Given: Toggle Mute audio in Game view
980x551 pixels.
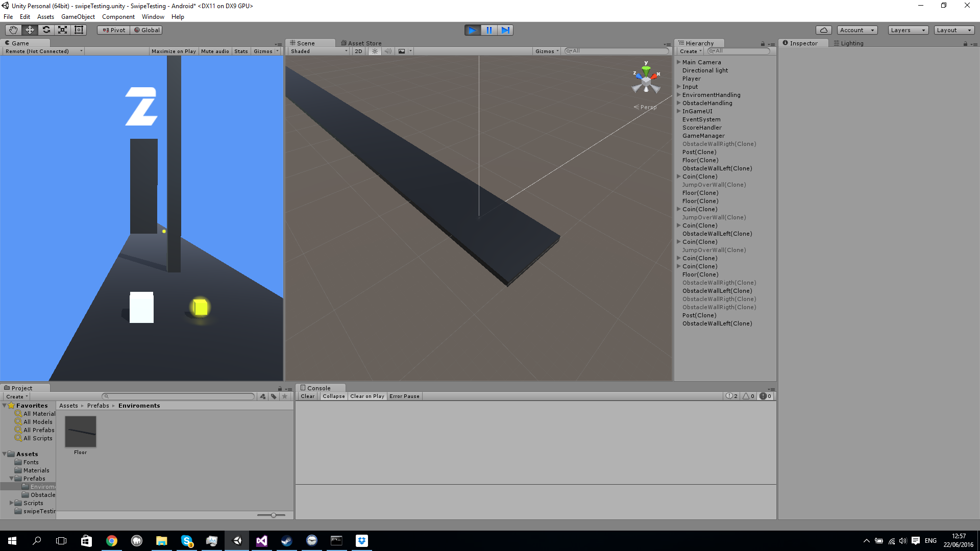Looking at the screenshot, I should (x=215, y=51).
